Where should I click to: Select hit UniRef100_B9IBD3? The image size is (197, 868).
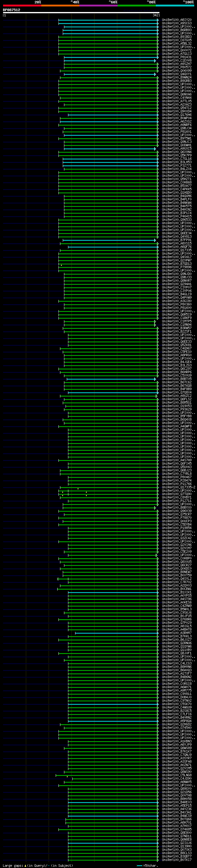[x=177, y=37]
